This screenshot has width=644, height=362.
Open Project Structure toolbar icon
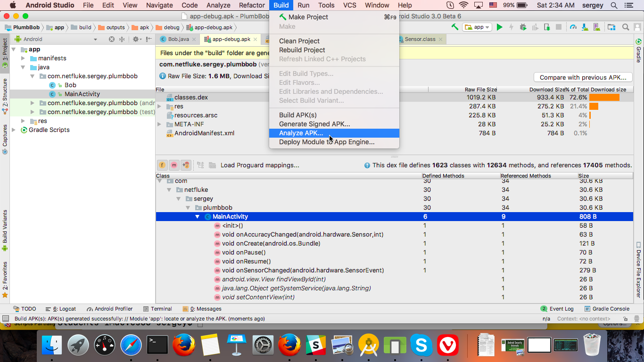[611, 27]
